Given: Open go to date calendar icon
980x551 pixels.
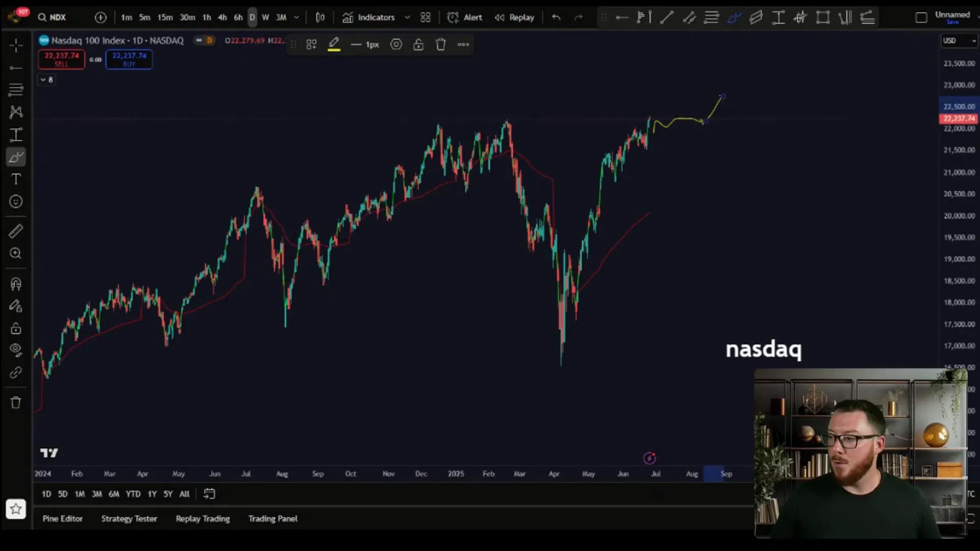Looking at the screenshot, I should pyautogui.click(x=209, y=494).
